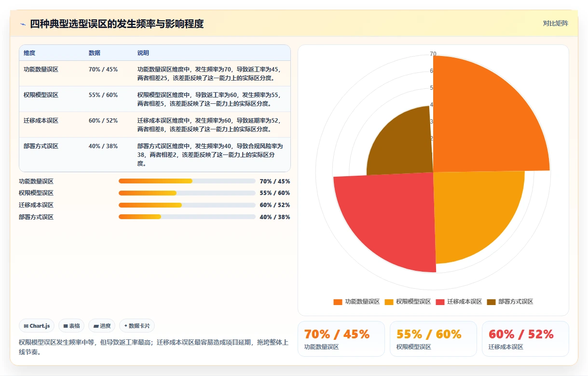Click the 60% / 52% table cell
The image size is (588, 376).
click(103, 121)
